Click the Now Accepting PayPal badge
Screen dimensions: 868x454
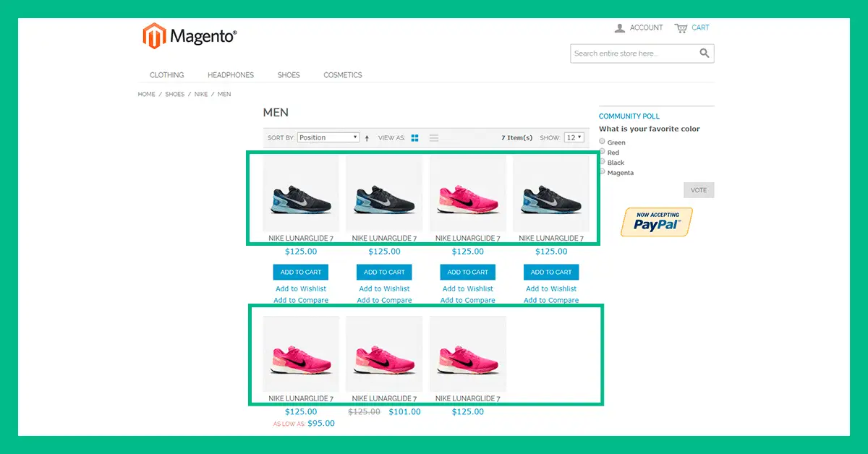coord(657,222)
